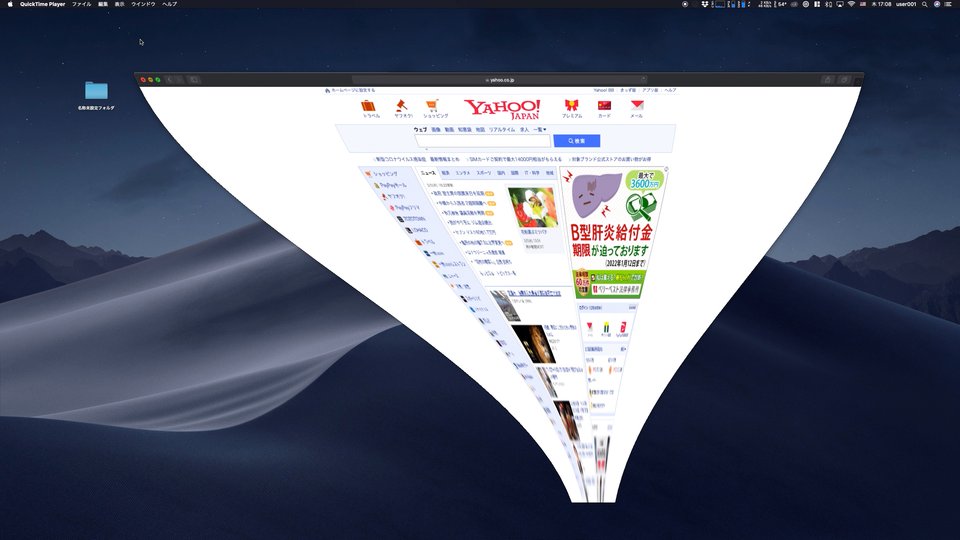
Task: Select the 国内 news tab
Action: pyautogui.click(x=501, y=173)
